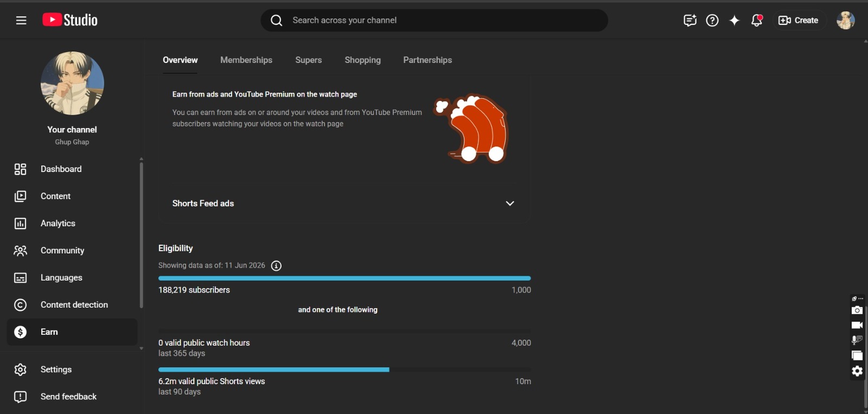Click the sparkle Ask Studio icon
Image resolution: width=868 pixels, height=414 pixels.
[x=735, y=21]
